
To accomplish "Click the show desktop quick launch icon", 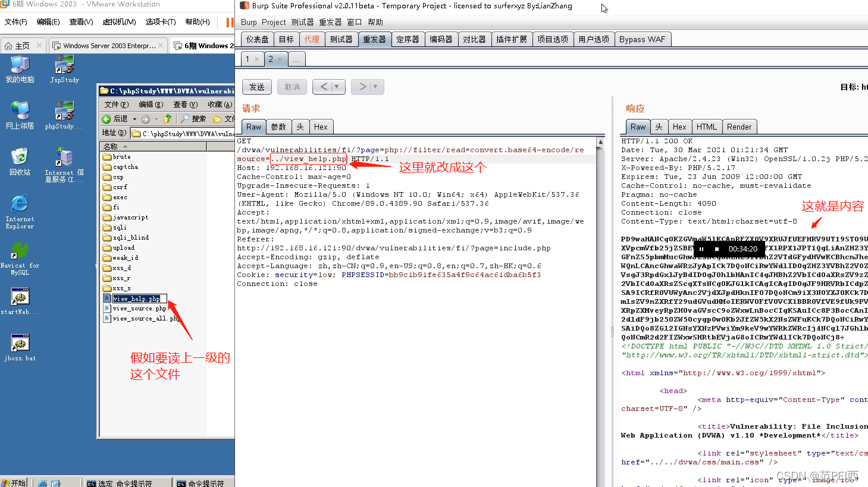I will pos(55,483).
